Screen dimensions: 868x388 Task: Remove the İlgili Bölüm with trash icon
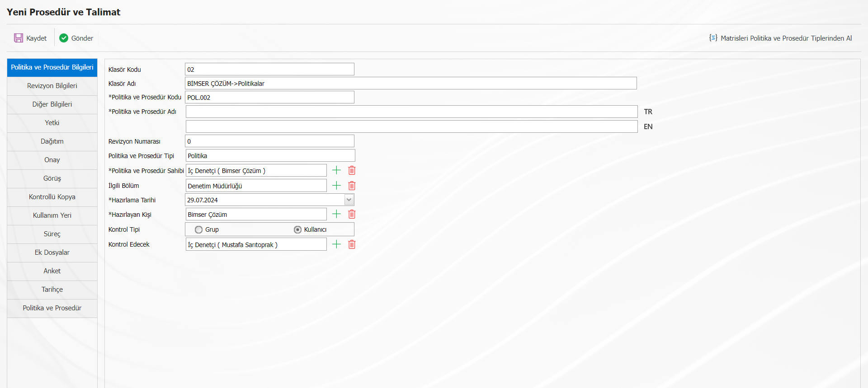pyautogui.click(x=352, y=186)
